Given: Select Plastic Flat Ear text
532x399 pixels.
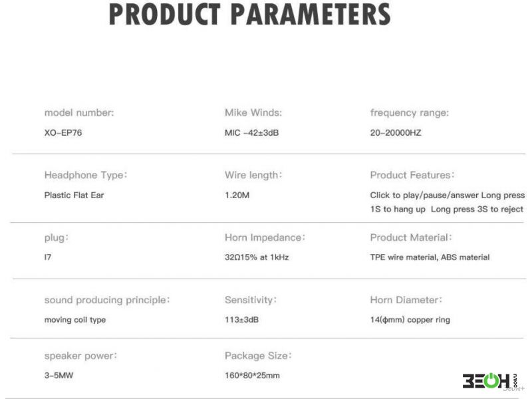Looking at the screenshot, I should pyautogui.click(x=74, y=195).
